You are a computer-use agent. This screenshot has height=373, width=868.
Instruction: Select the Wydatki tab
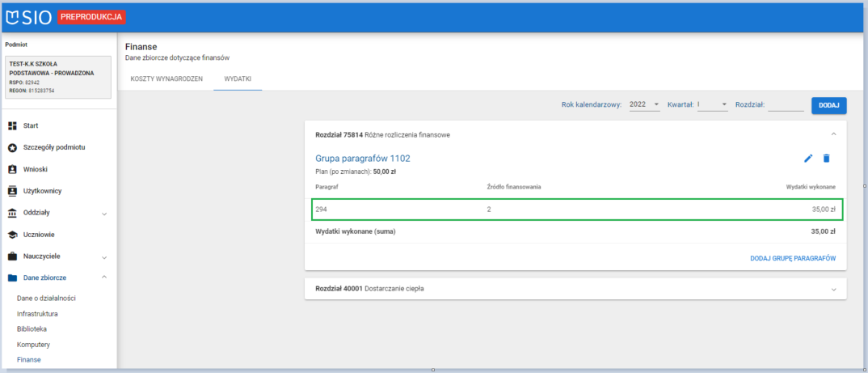238,78
